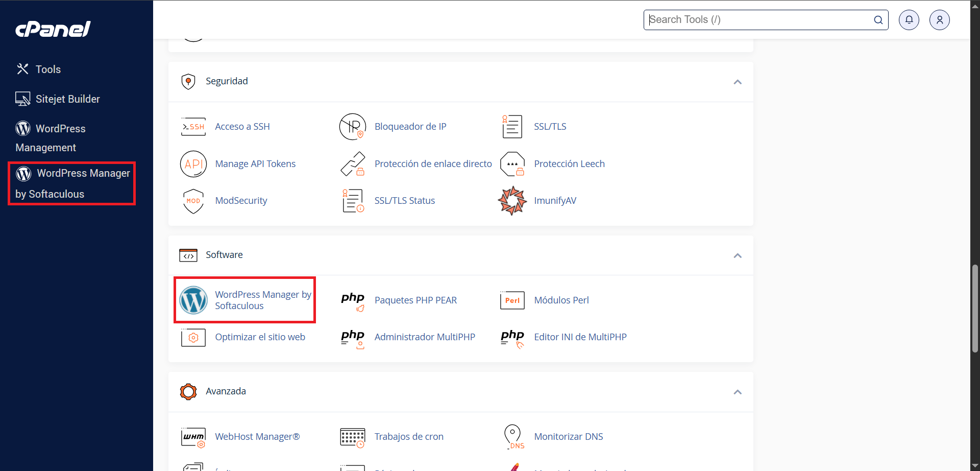Open the Administrador MultiPHP link
Image resolution: width=980 pixels, height=471 pixels.
pyautogui.click(x=425, y=337)
